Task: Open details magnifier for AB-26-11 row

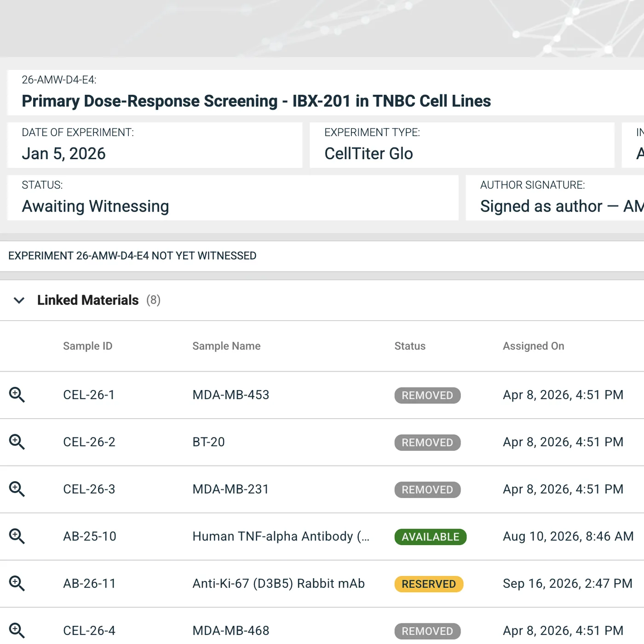Action: (17, 583)
